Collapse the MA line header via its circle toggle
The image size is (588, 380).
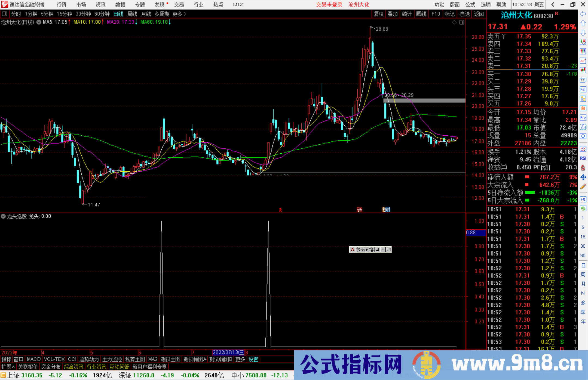click(x=39, y=22)
